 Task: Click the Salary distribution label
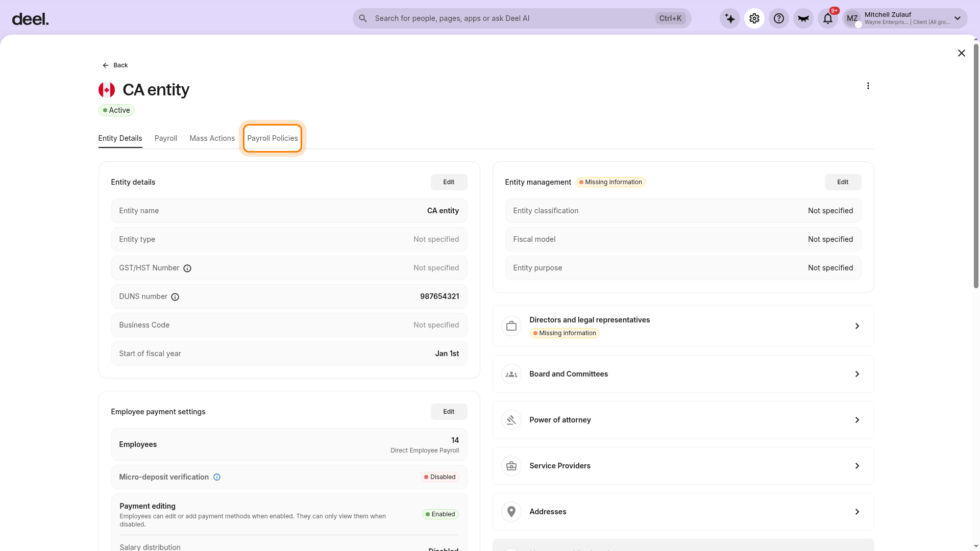(150, 547)
